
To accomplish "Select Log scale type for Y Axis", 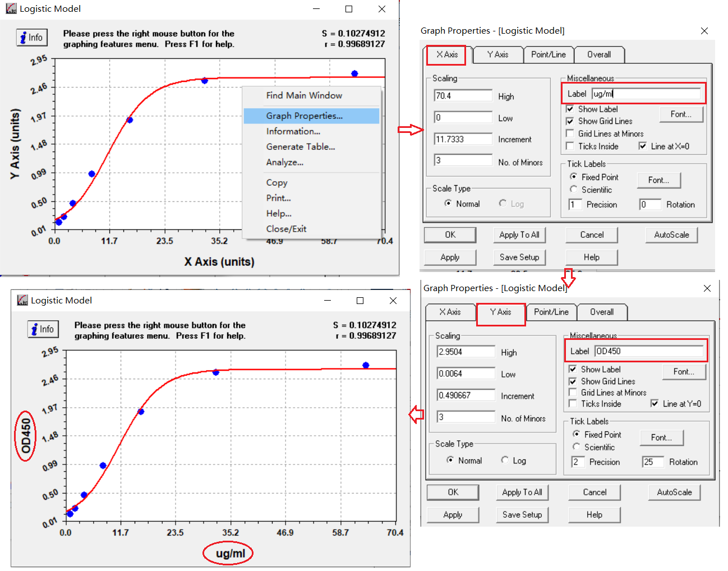I will (504, 460).
